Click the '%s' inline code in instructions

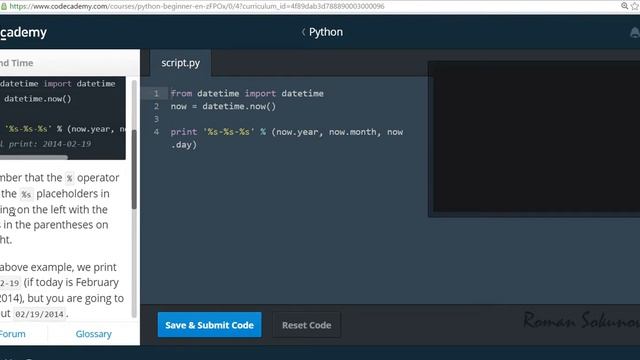(26, 194)
